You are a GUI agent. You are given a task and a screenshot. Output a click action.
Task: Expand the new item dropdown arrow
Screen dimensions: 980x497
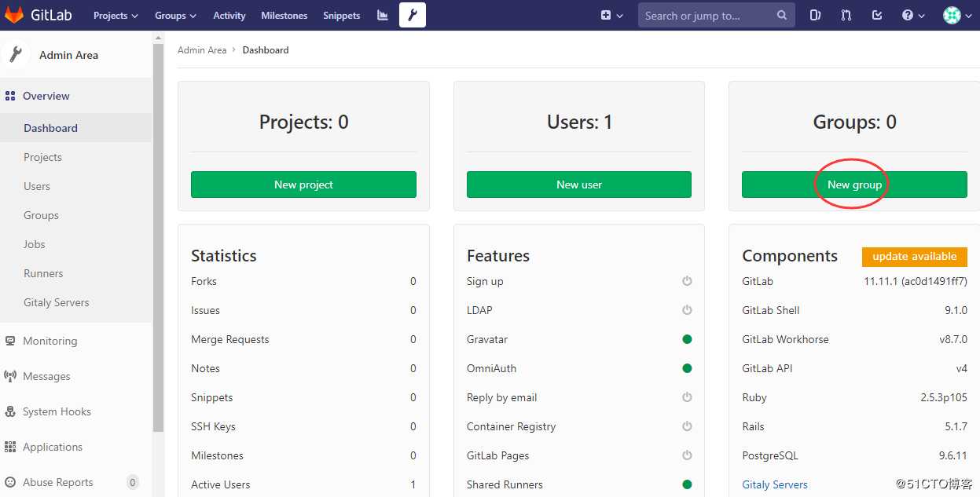620,16
